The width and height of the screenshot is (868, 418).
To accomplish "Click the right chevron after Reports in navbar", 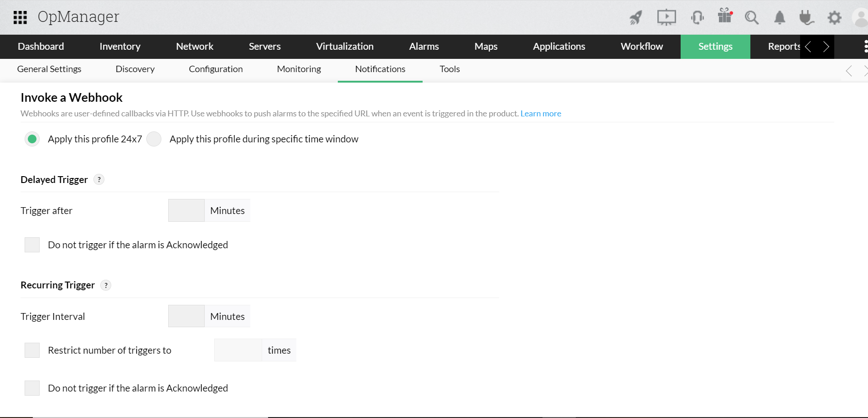I will pos(826,47).
